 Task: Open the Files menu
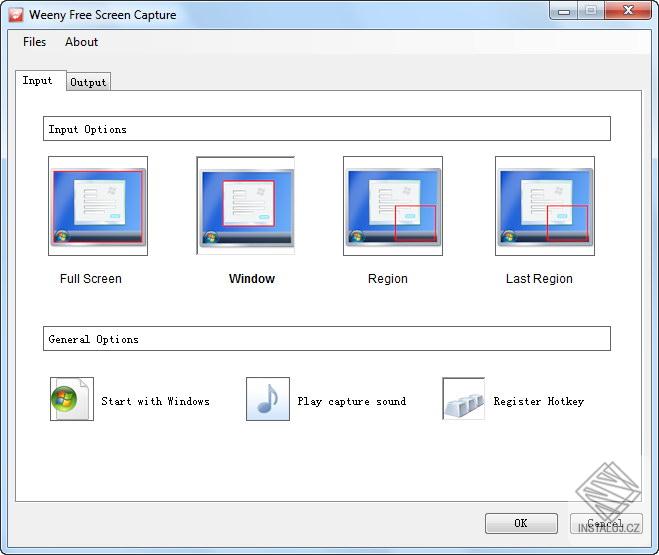tap(34, 42)
